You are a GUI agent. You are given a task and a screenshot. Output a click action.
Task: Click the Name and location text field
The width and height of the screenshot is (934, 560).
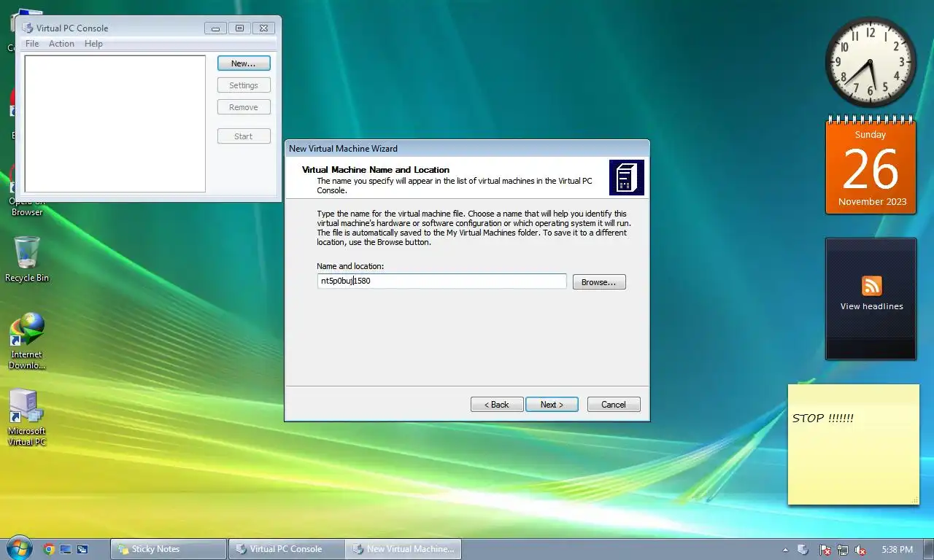click(441, 281)
